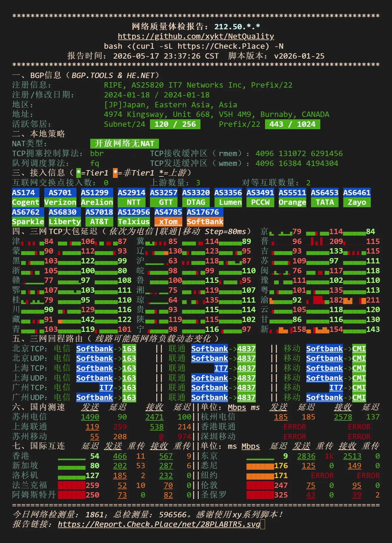This screenshot has height=543, width=392.
Task: Click 杭州电信 receive speed 2578
Action: (343, 417)
